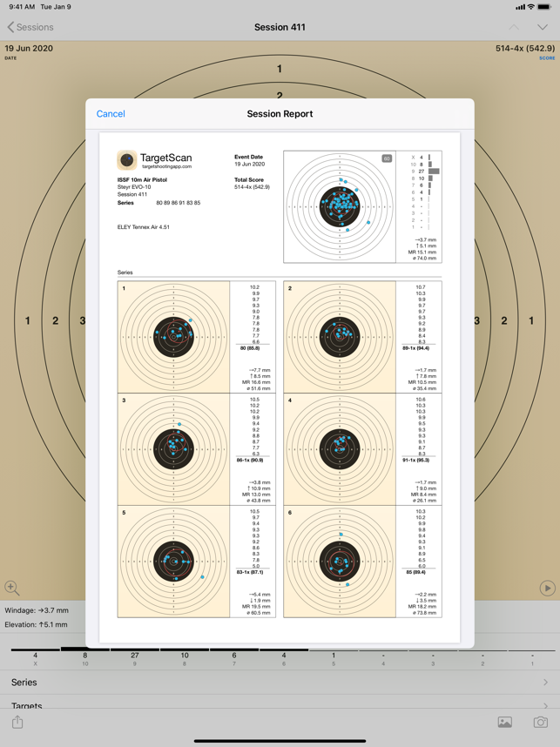Tap series 3 total 86-1x (90.9)
Screen dimensions: 560x747
coord(250,461)
